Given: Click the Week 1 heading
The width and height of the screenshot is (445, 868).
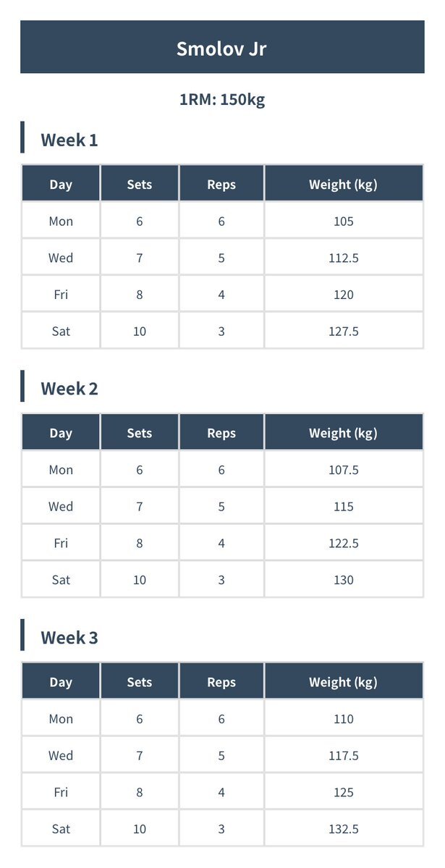Looking at the screenshot, I should coord(69,140).
